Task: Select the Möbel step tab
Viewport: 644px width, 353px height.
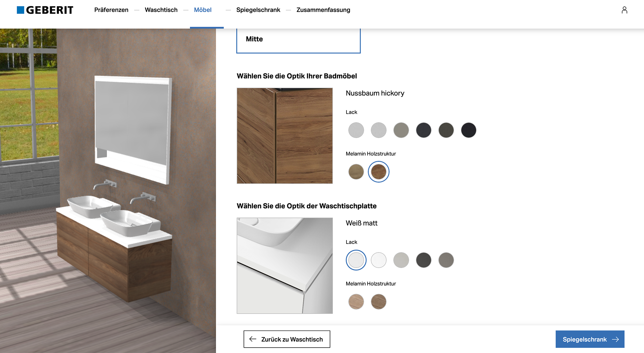Action: pyautogui.click(x=203, y=10)
